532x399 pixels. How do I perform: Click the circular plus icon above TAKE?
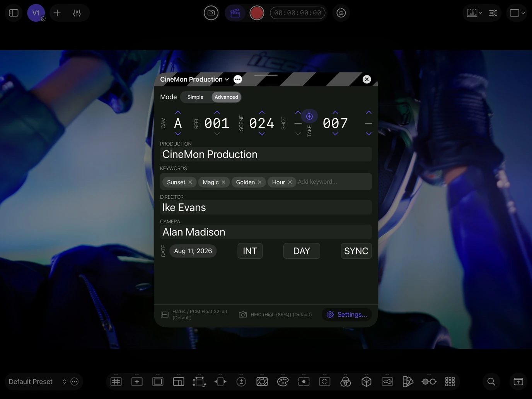pos(309,116)
